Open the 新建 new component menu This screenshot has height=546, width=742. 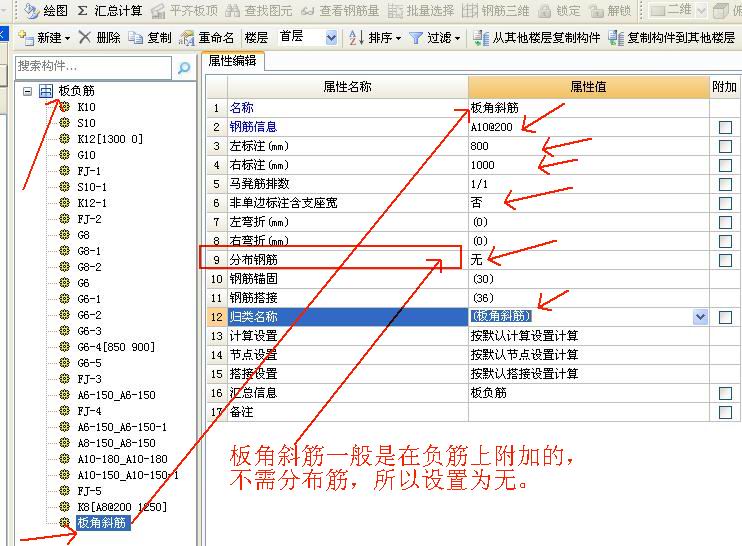[x=44, y=37]
